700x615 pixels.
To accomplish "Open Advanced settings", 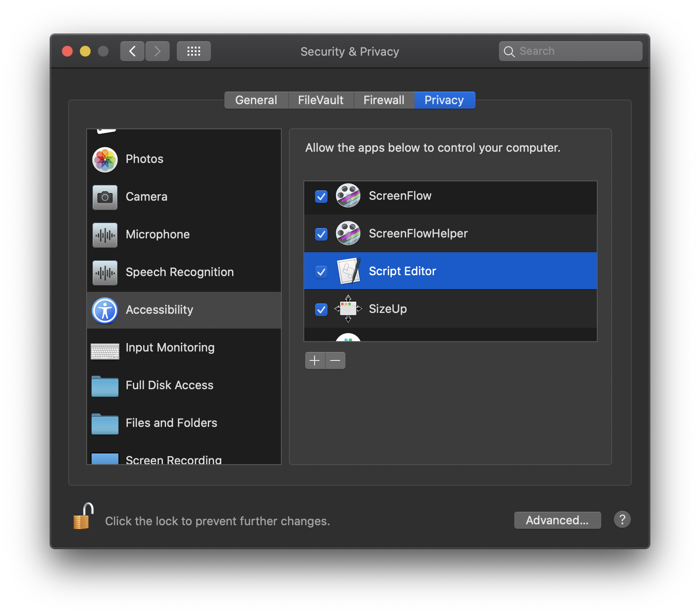I will pos(557,520).
